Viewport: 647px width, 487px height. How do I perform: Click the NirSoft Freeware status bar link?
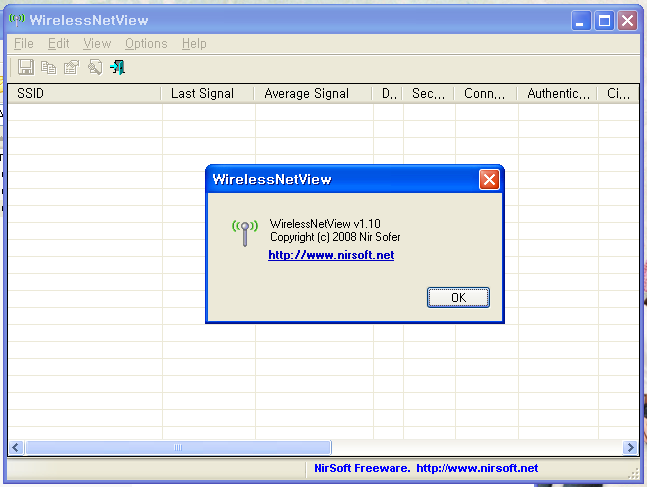(426, 468)
